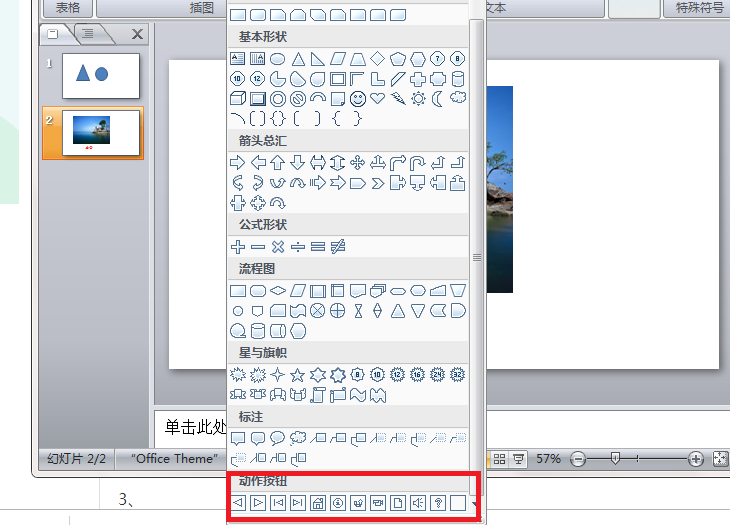
Task: Select the heart shape
Action: click(x=378, y=99)
